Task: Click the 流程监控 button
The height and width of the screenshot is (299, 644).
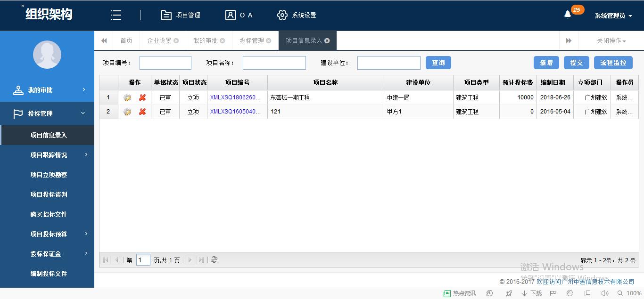Action: click(x=613, y=63)
